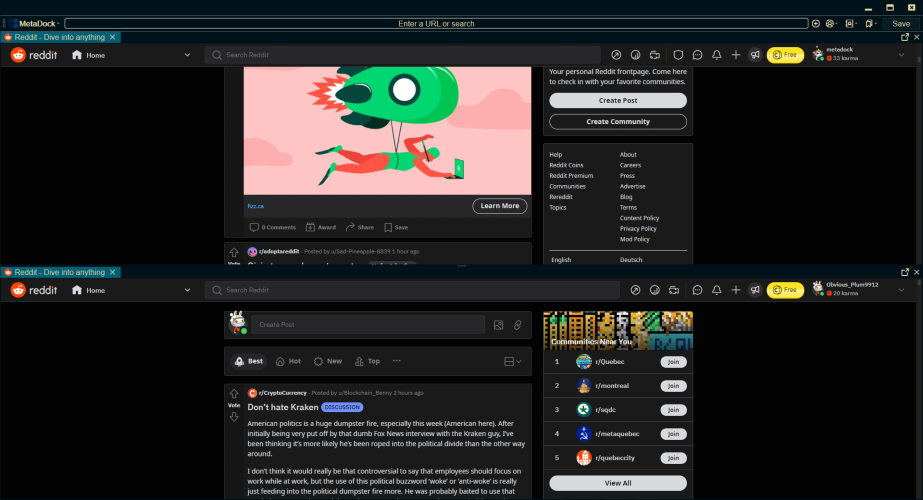Open the Reddit Premium link

571,176
